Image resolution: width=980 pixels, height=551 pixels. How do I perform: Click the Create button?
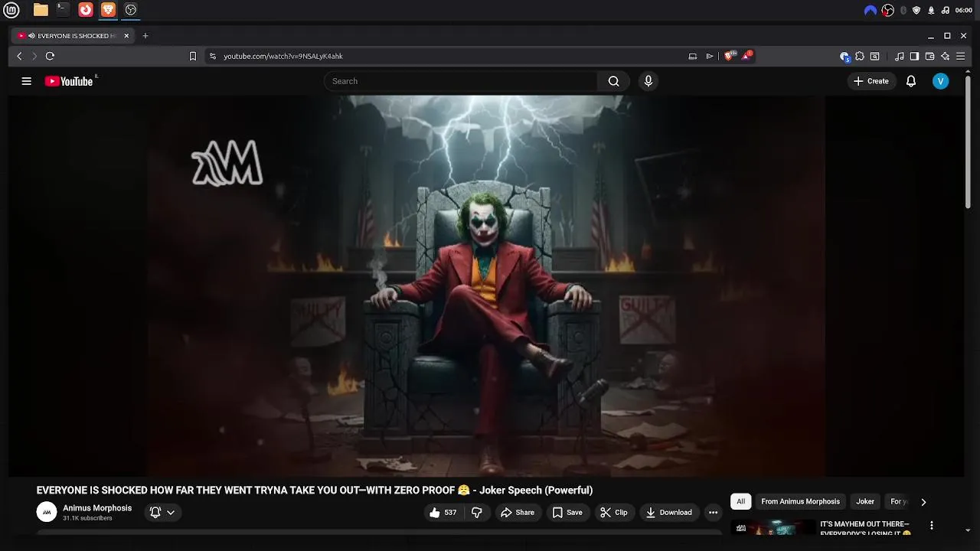pyautogui.click(x=871, y=81)
